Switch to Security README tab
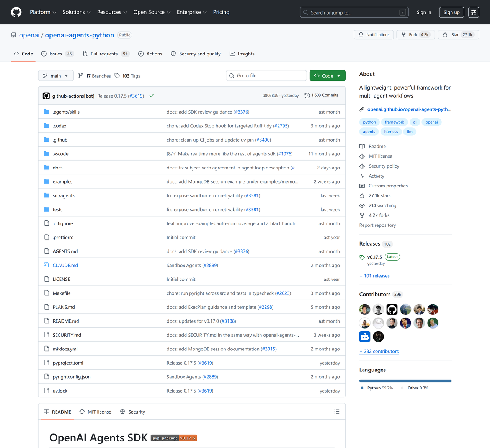The image size is (490, 448). point(132,412)
